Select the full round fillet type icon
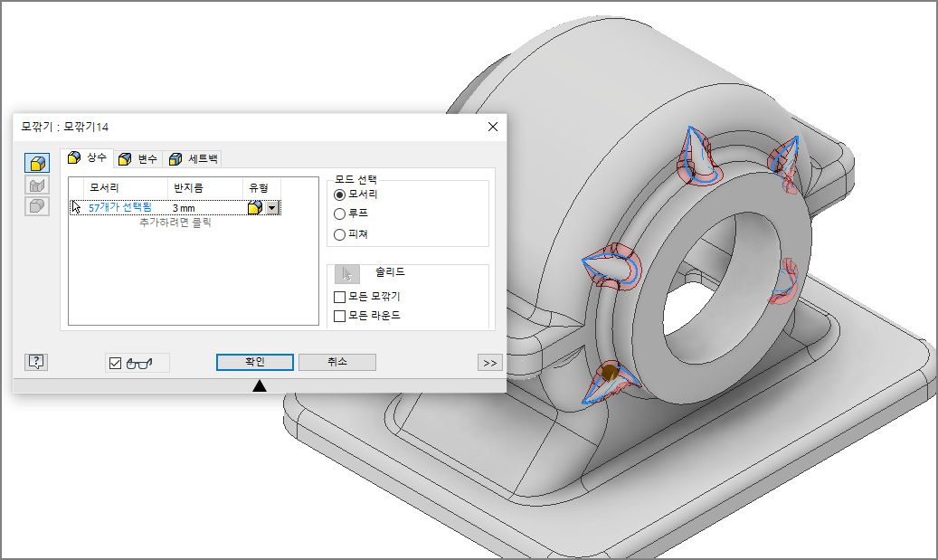 click(x=37, y=205)
